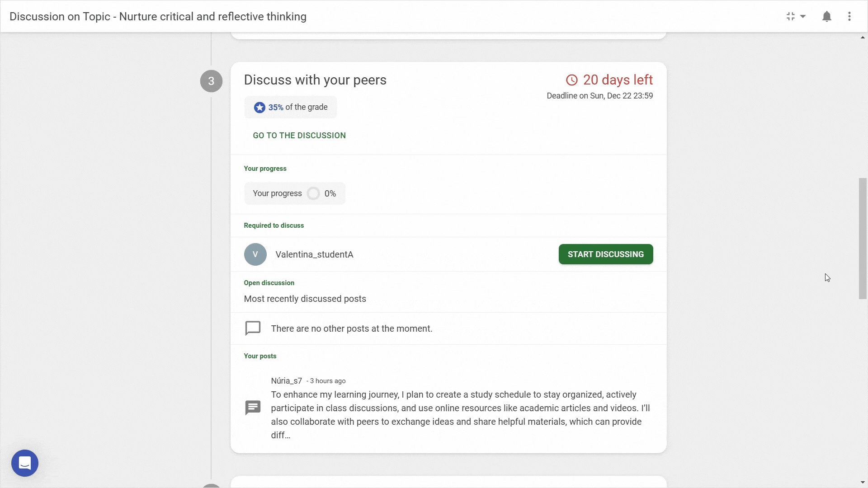Click the empty speech bubble icon

pos(253,328)
